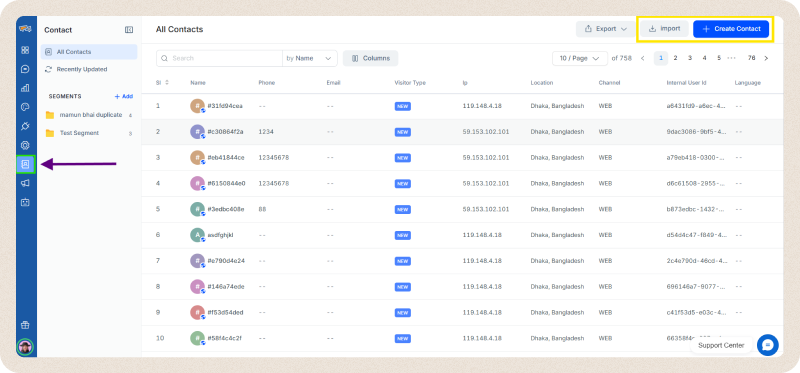Click internal id starting a8431fd9

[696, 106]
